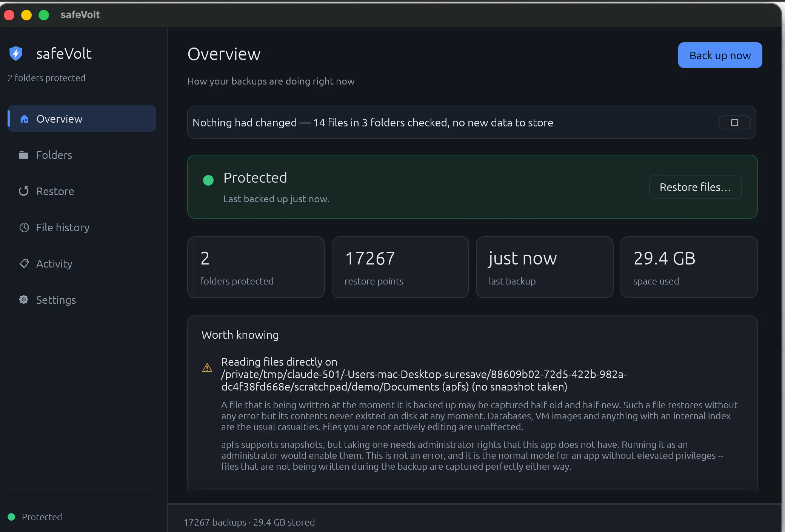Select the '29.4 GB space used' stat card
The image size is (785, 532).
tap(689, 267)
